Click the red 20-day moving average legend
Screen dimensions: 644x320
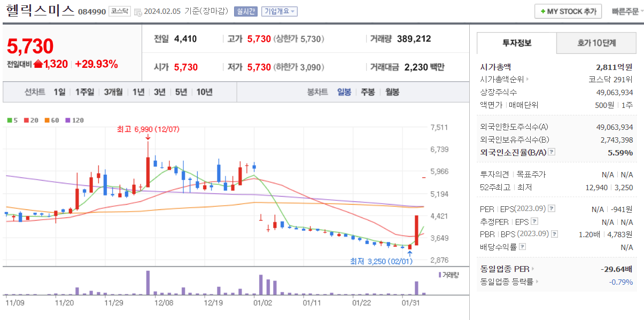pyautogui.click(x=30, y=120)
